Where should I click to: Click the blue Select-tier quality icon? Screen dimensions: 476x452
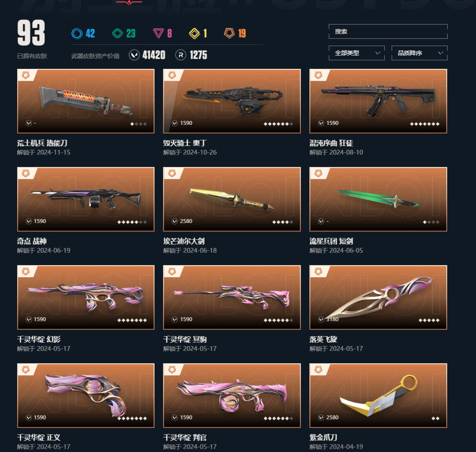pos(77,33)
